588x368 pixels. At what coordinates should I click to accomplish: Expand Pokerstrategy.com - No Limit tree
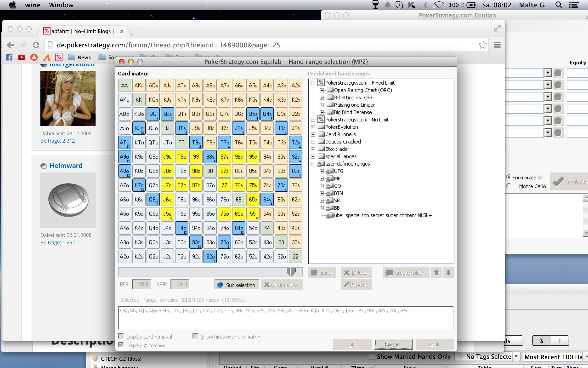[313, 120]
